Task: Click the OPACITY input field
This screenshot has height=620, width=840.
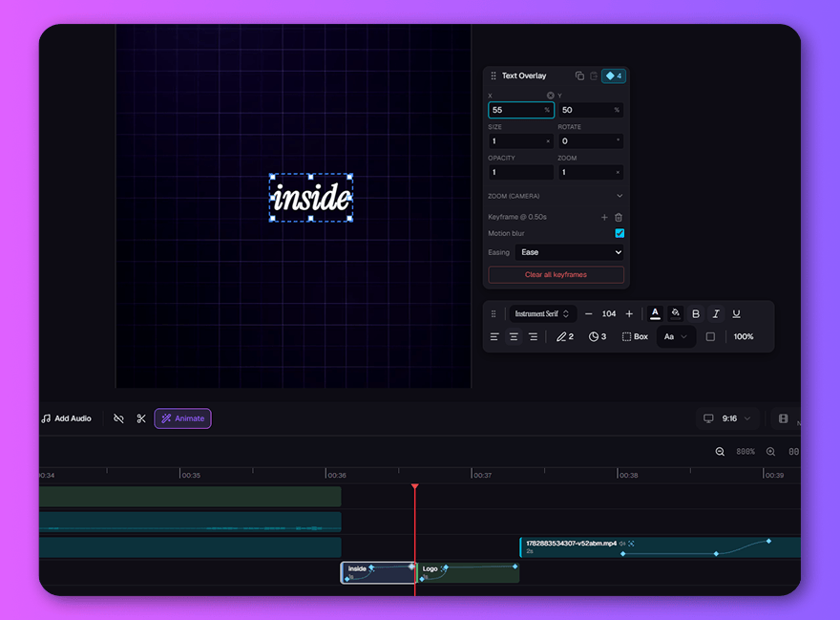Action: click(521, 172)
